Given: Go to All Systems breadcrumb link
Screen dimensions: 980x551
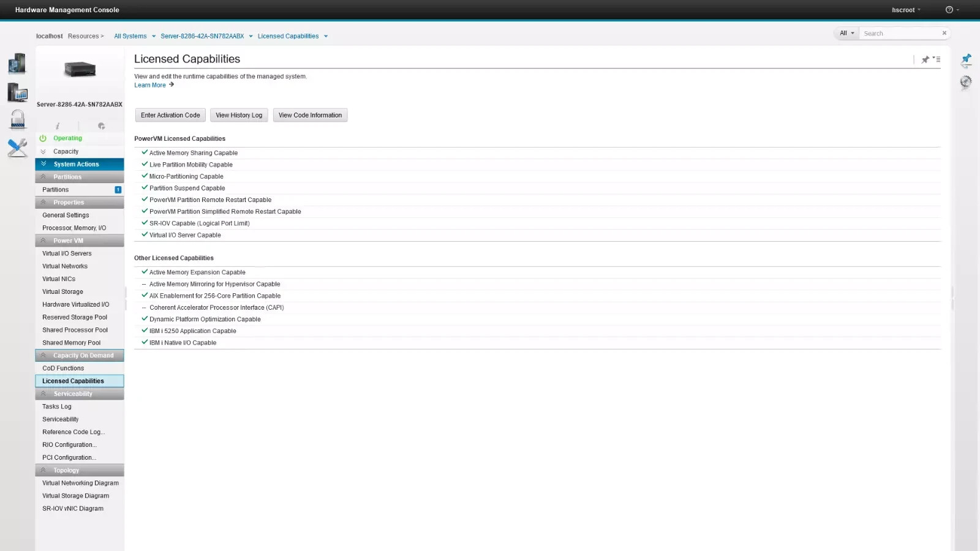Looking at the screenshot, I should point(130,36).
